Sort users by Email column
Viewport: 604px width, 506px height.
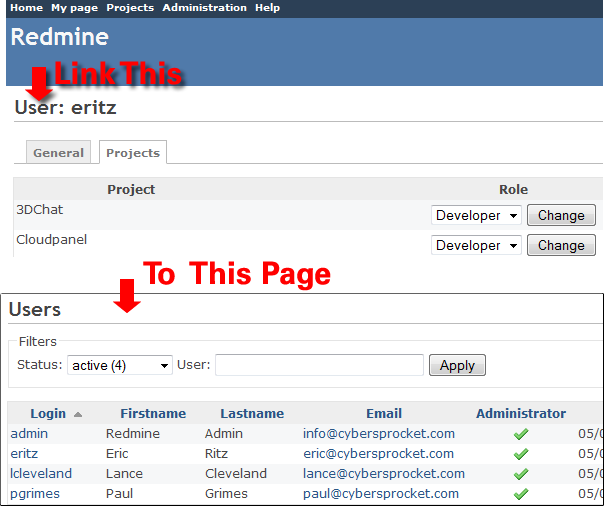(384, 413)
